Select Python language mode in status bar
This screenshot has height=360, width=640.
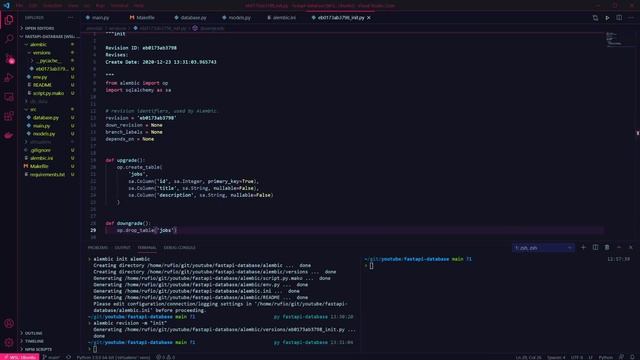point(605,357)
